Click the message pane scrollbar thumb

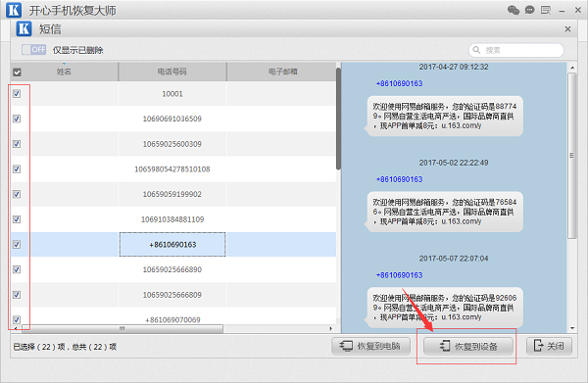(572, 156)
